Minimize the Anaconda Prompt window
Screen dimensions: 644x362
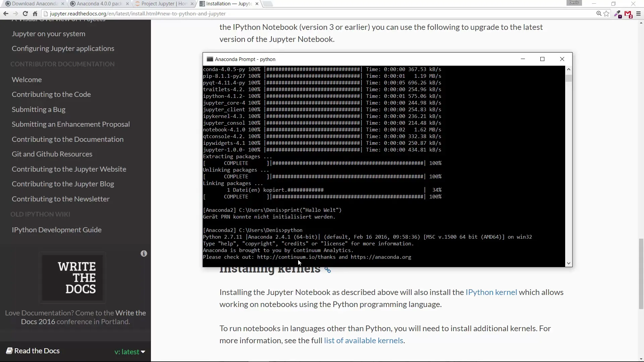point(523,59)
